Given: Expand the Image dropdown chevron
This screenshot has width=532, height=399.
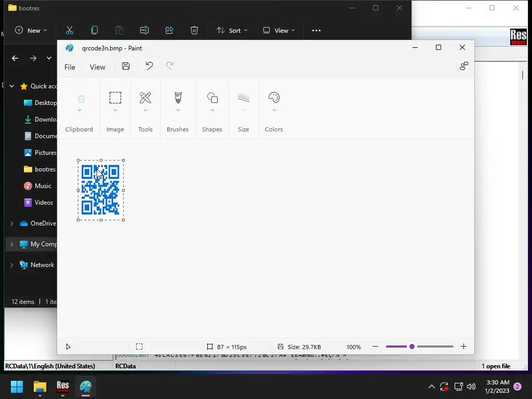Looking at the screenshot, I should (115, 110).
